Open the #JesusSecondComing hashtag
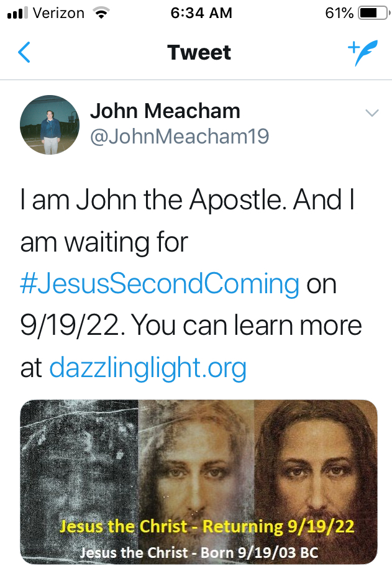The image size is (392, 579). [160, 284]
